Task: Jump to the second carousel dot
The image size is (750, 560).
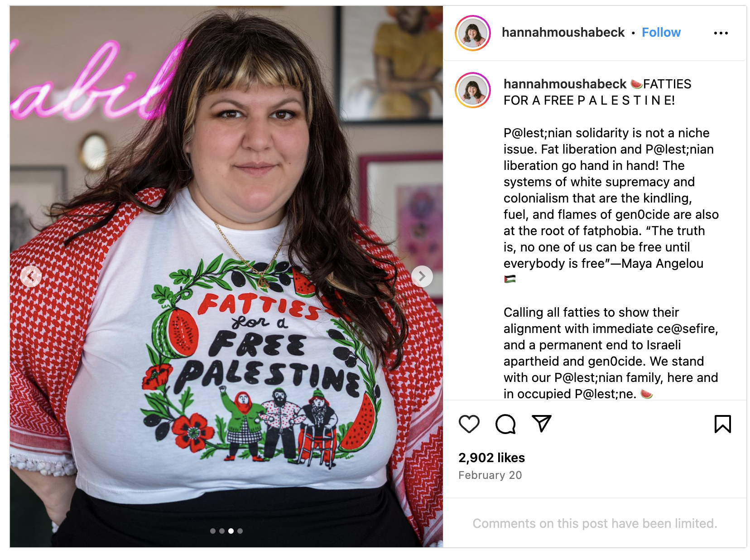Action: click(x=222, y=531)
